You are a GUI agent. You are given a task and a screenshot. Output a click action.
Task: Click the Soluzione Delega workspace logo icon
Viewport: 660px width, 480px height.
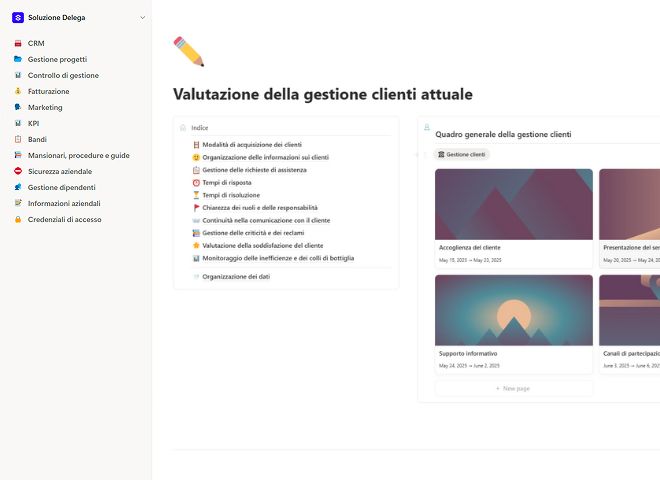18,18
